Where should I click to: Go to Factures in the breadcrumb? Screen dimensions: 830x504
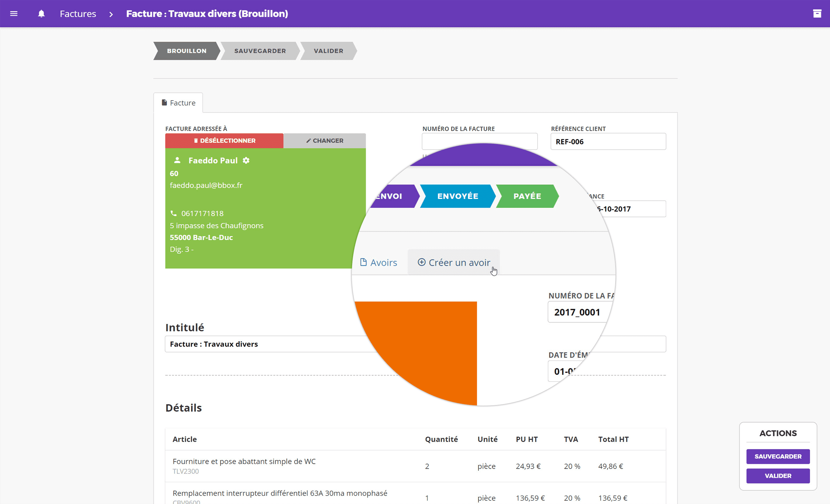pyautogui.click(x=78, y=14)
